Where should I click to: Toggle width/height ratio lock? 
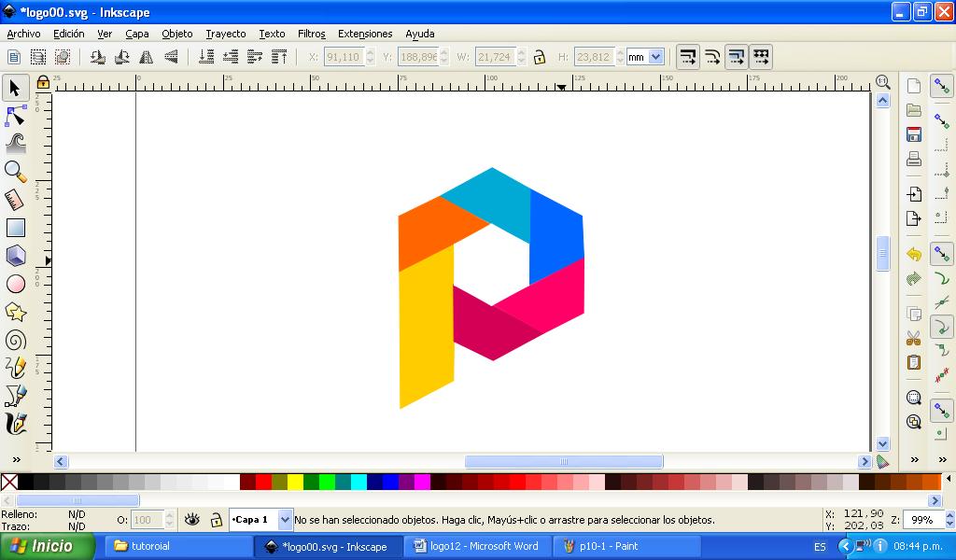point(539,57)
